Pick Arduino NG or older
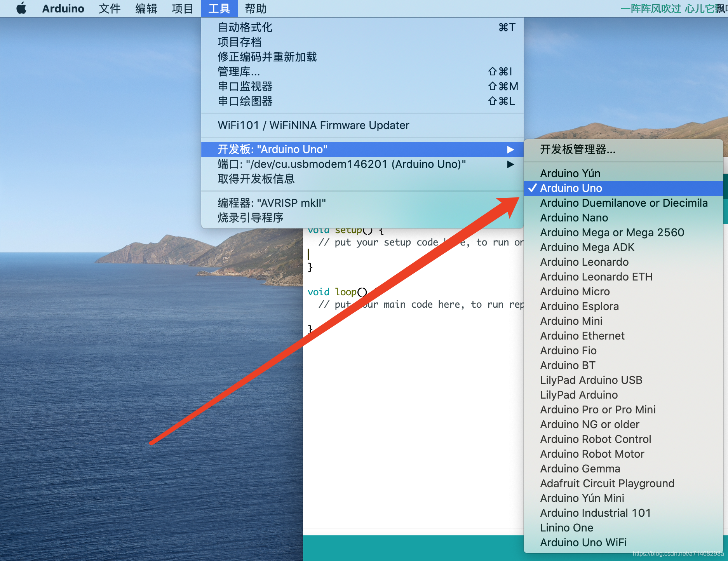This screenshot has width=728, height=561. tap(623, 424)
